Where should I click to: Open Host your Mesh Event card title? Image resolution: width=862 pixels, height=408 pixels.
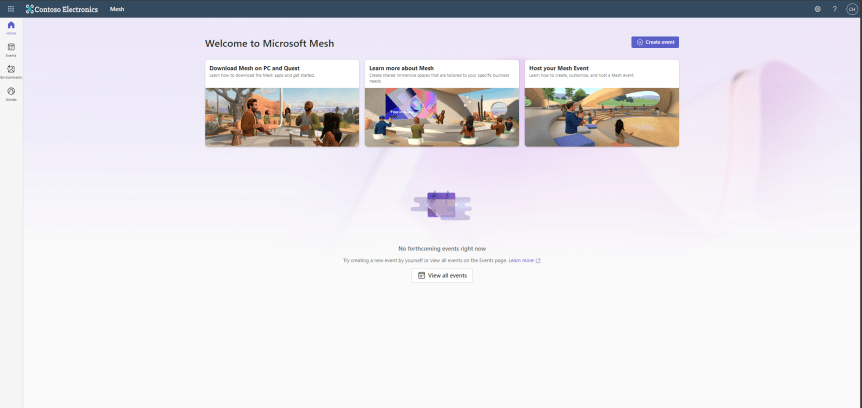point(559,68)
